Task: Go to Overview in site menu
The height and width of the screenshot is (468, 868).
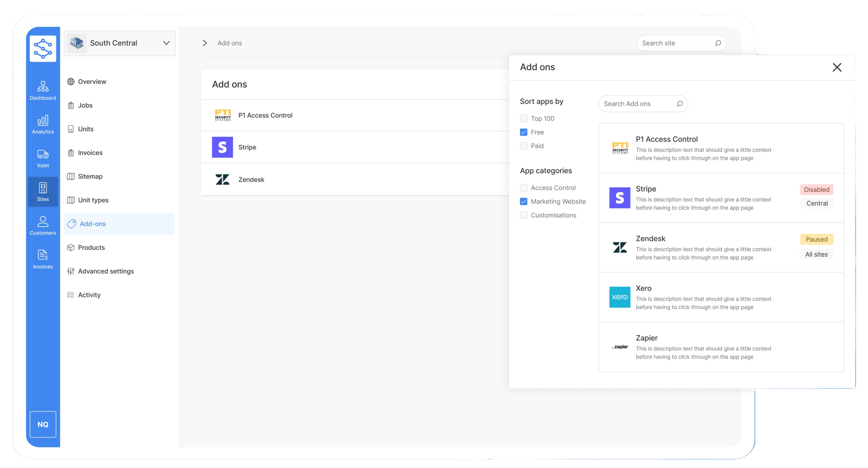Action: pos(119,82)
